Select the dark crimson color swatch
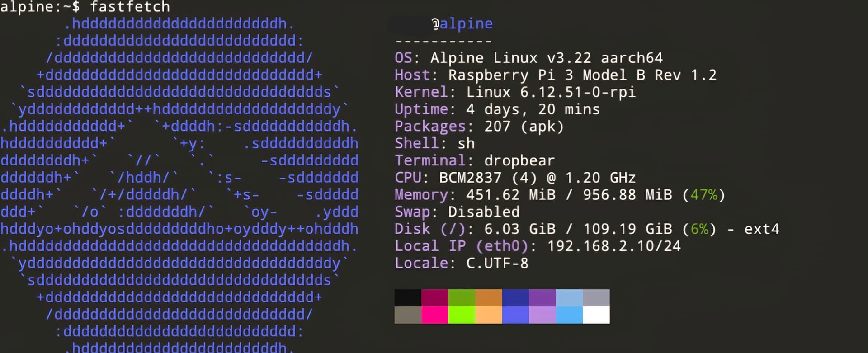 tap(434, 298)
